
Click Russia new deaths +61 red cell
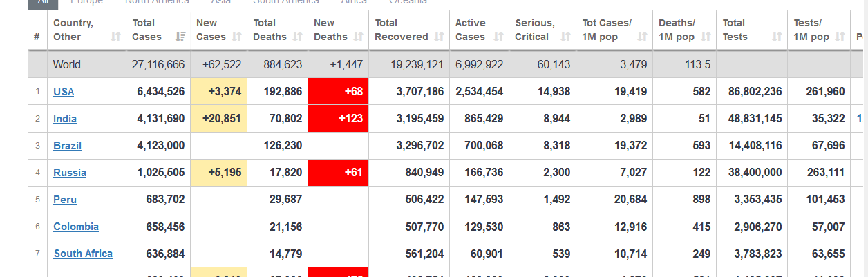pos(338,172)
